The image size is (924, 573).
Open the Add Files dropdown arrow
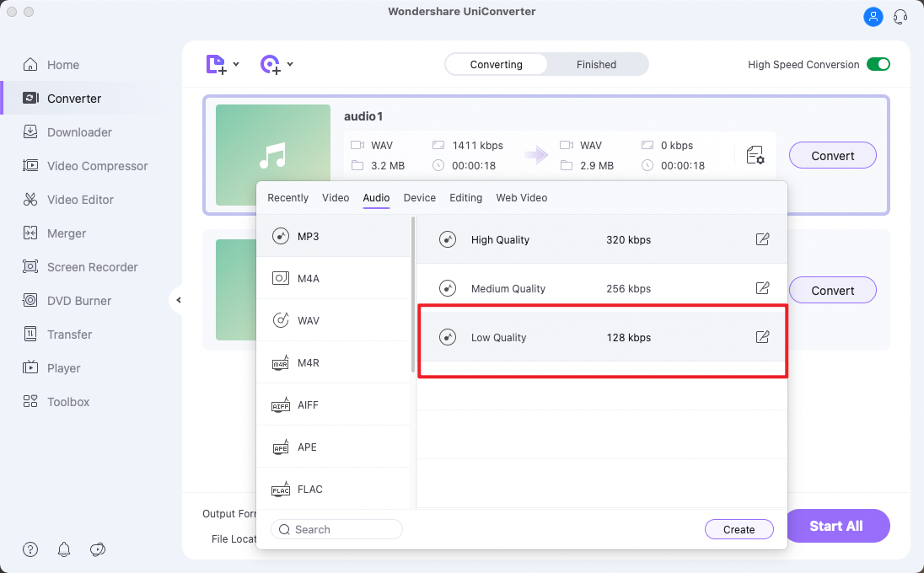click(236, 64)
